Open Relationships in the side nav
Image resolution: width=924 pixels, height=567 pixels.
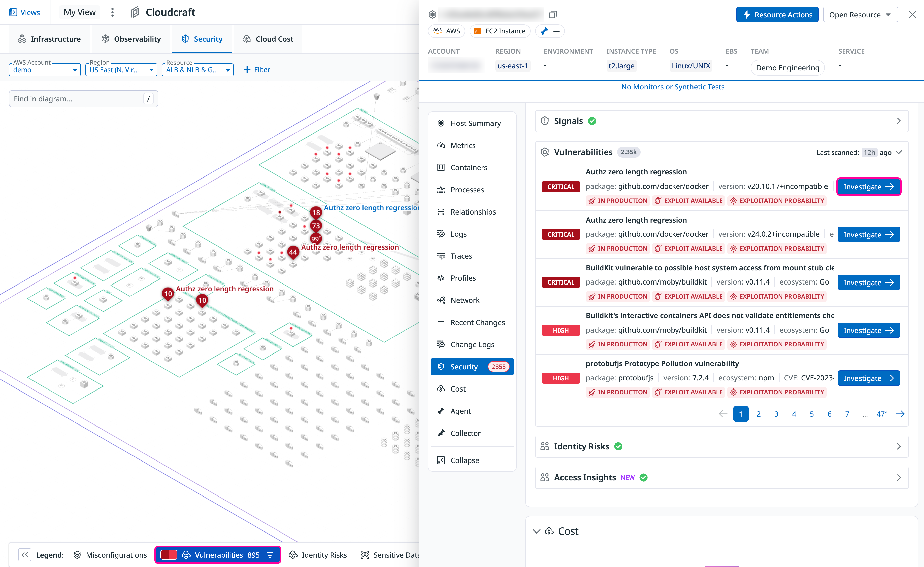click(472, 212)
